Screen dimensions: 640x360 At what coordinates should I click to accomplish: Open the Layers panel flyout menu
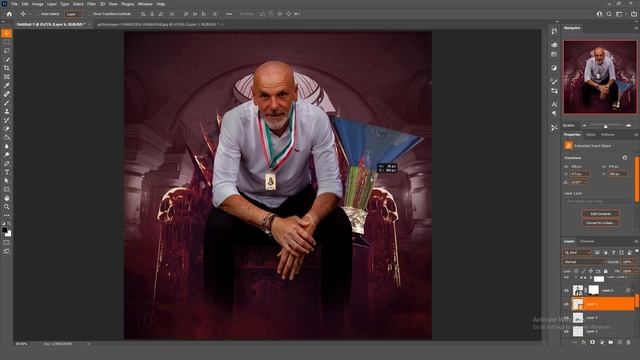[636, 241]
